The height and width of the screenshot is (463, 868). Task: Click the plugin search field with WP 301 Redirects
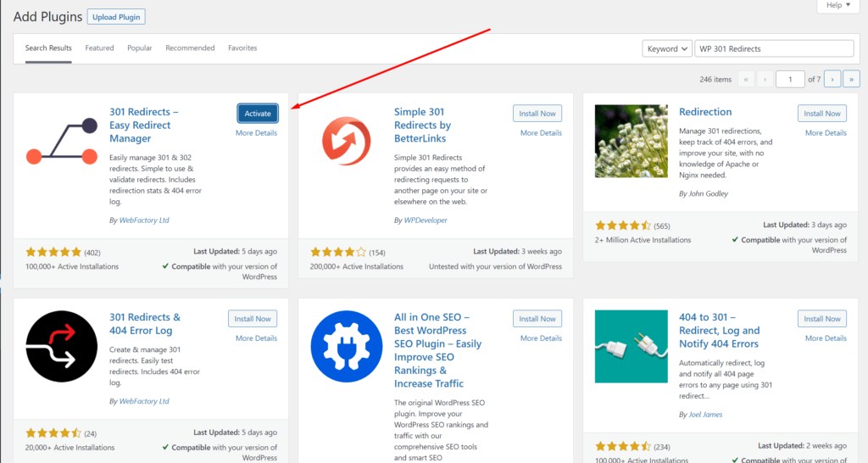(774, 48)
